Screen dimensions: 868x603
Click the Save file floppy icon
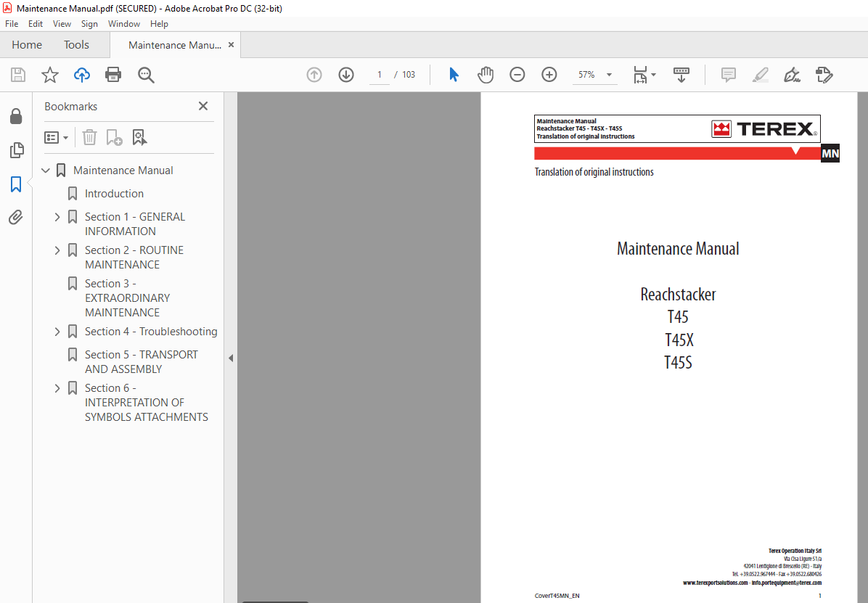pyautogui.click(x=17, y=75)
